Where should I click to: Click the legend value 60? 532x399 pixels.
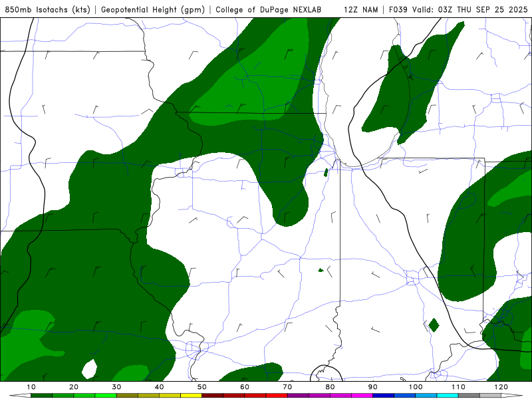click(x=245, y=387)
